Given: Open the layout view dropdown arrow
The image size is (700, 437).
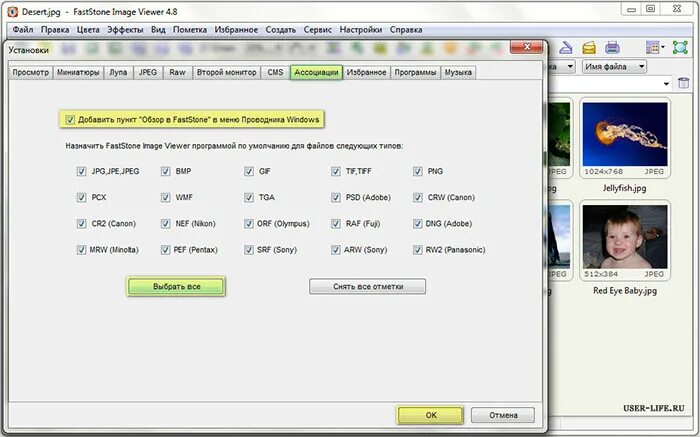Looking at the screenshot, I should click(x=663, y=47).
